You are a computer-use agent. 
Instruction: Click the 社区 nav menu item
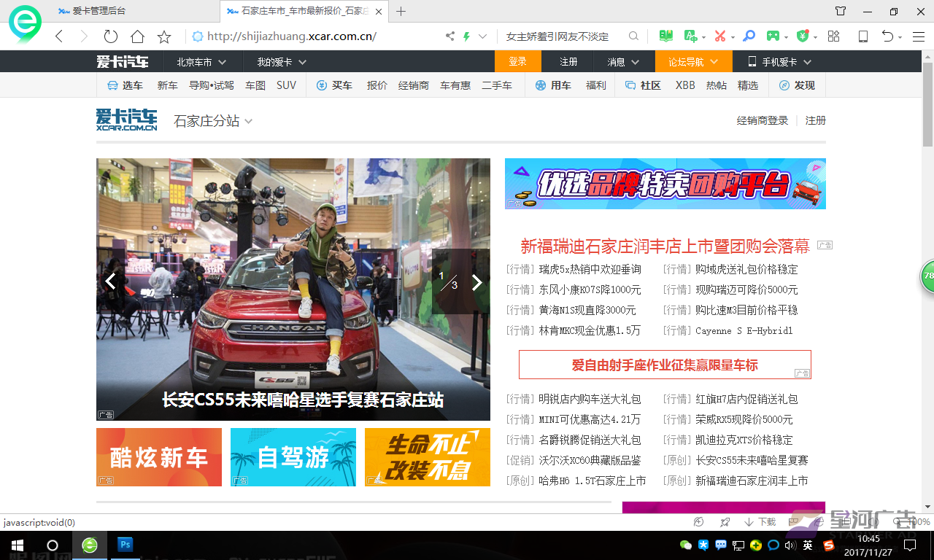point(643,85)
